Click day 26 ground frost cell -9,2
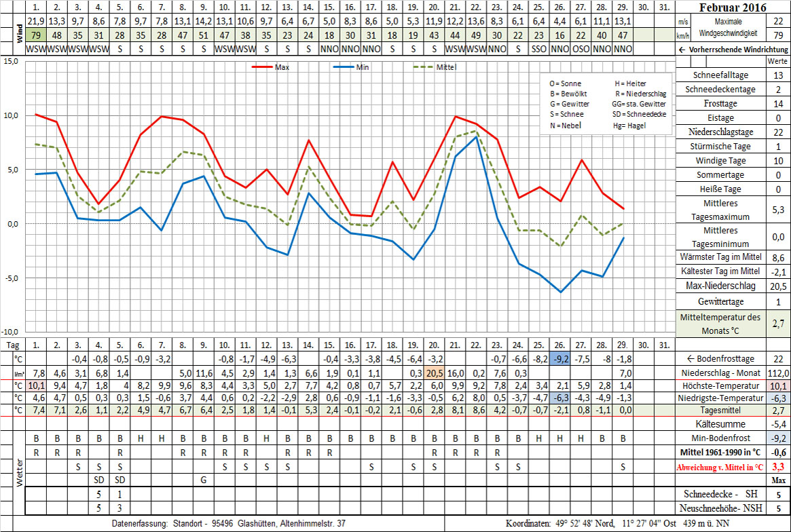The width and height of the screenshot is (791, 532). click(559, 358)
